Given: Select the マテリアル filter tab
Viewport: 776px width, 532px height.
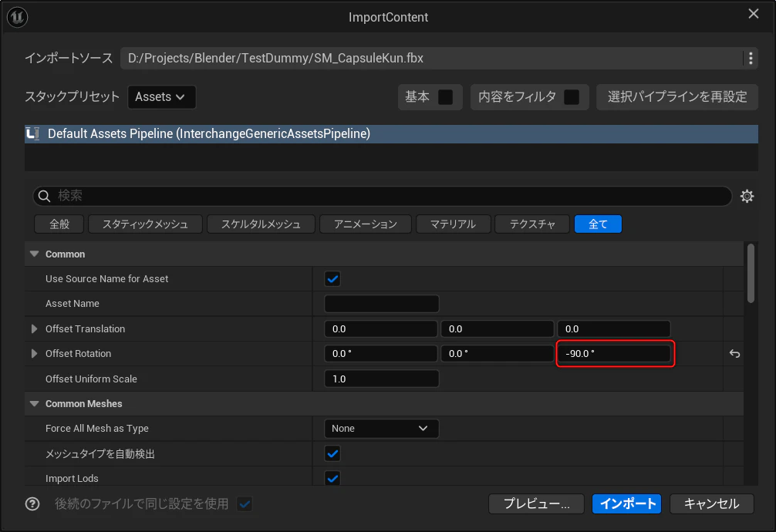Looking at the screenshot, I should coord(454,224).
